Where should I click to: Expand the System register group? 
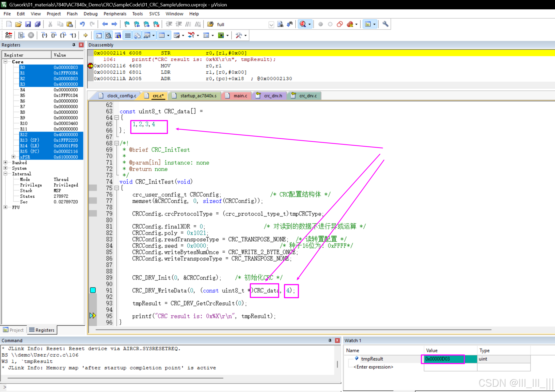coord(5,168)
